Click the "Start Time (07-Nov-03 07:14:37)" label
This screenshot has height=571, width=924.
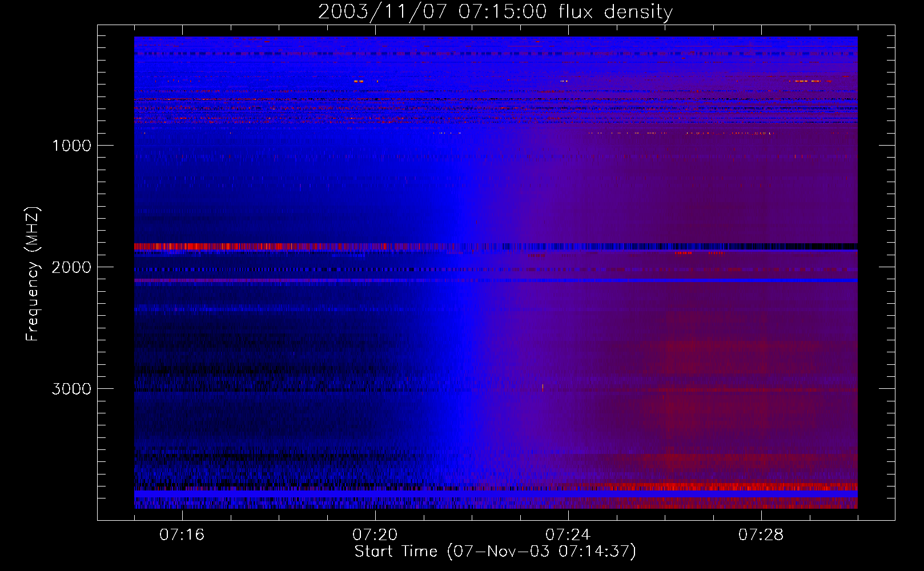tap(495, 552)
